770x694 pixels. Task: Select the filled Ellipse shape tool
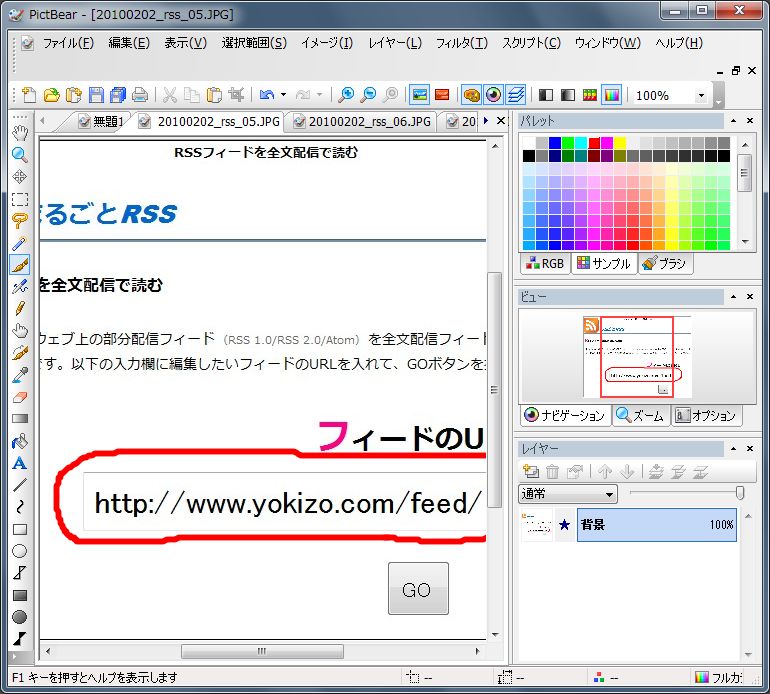[x=20, y=617]
